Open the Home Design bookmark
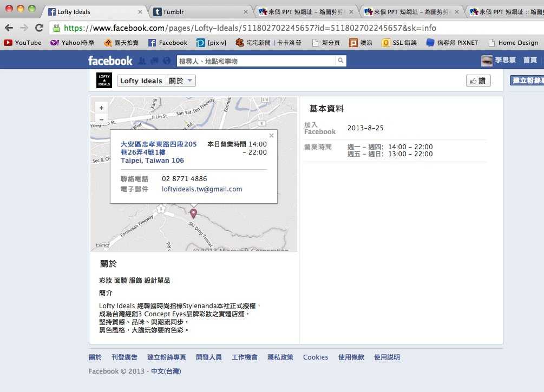The image size is (544, 392). [513, 43]
